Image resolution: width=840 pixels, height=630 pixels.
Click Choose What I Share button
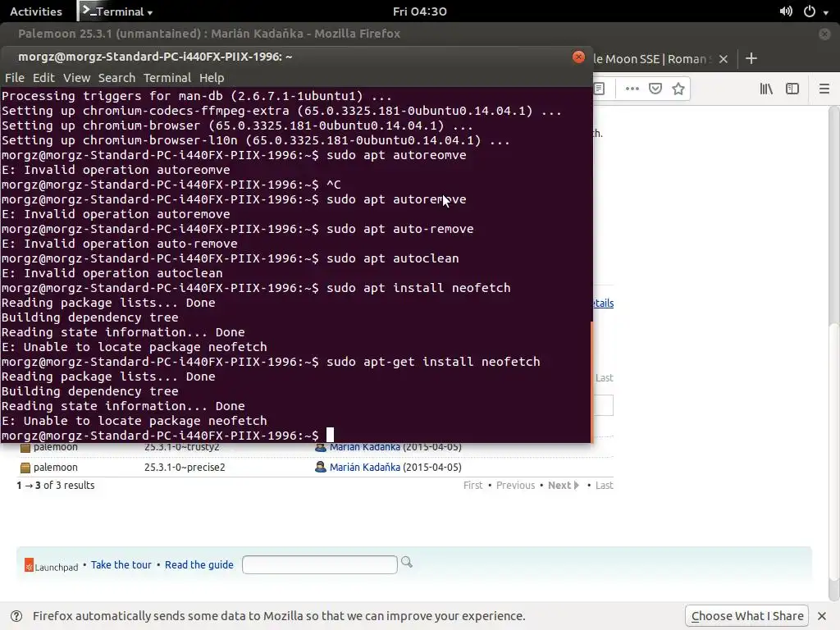pos(747,616)
